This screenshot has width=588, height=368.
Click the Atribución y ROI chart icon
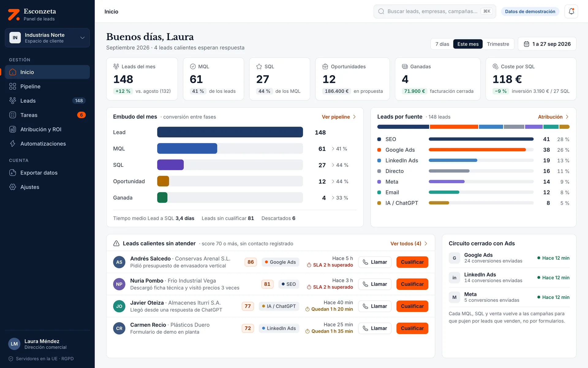coord(13,129)
